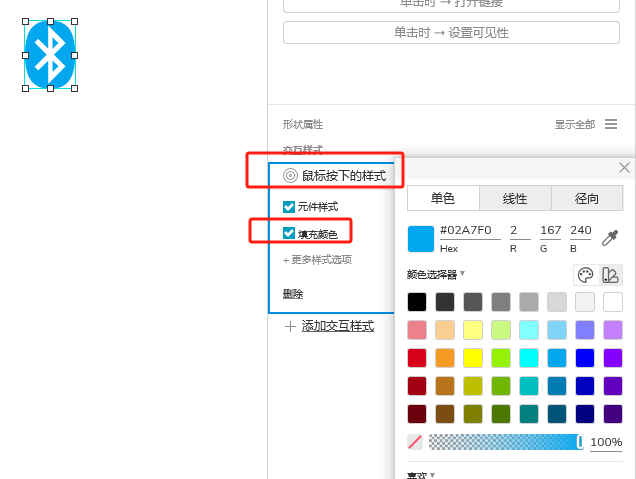The image size is (636, 479).
Task: Click the 删除 delete link
Action: pos(293,294)
